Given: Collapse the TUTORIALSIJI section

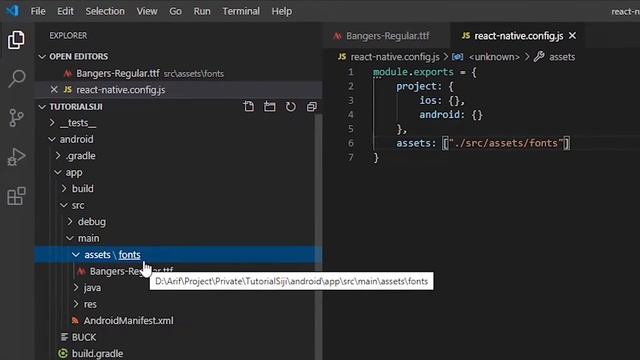Looking at the screenshot, I should click(42, 107).
